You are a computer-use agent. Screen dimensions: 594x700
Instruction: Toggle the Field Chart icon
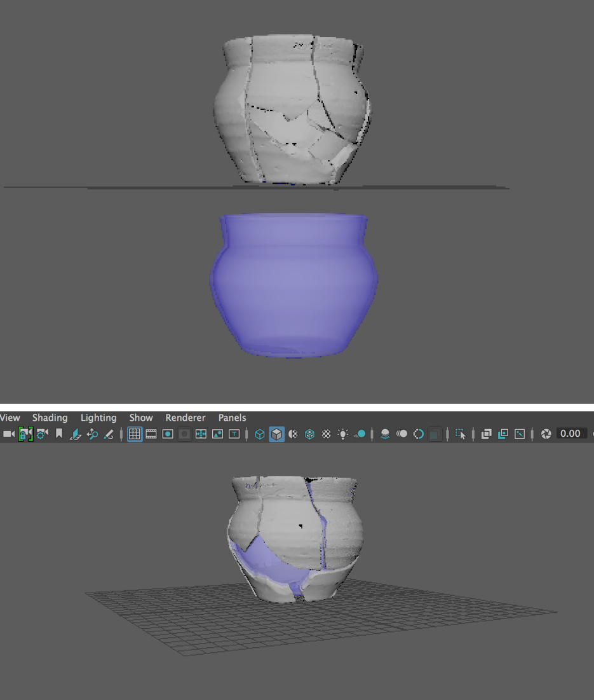[x=201, y=434]
